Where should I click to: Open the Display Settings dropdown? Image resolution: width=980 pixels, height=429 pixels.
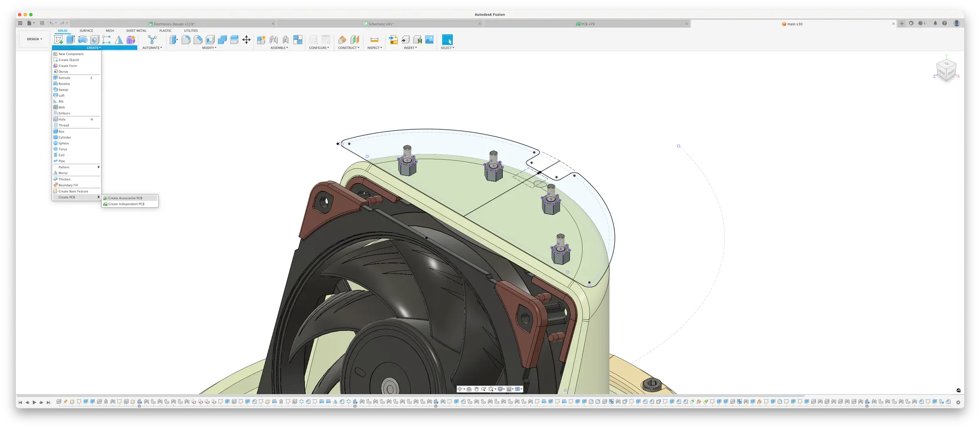pyautogui.click(x=501, y=389)
